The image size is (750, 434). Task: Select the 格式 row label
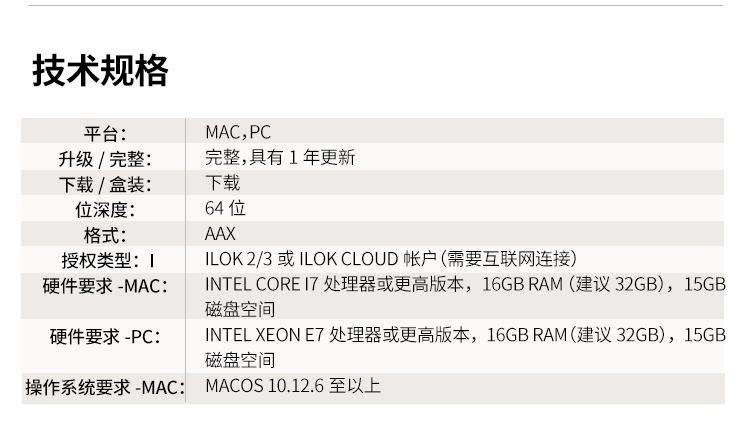(x=105, y=236)
